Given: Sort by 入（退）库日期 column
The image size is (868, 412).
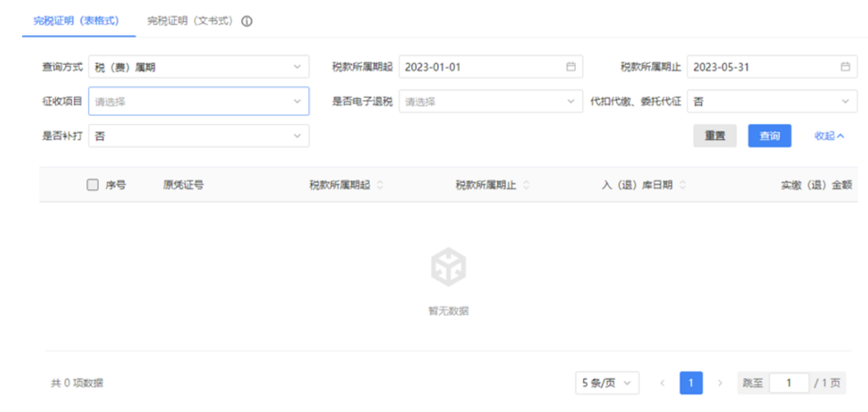Looking at the screenshot, I should [x=682, y=185].
